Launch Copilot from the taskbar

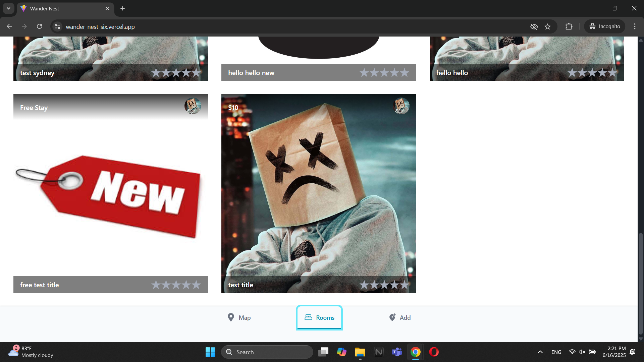pyautogui.click(x=342, y=352)
